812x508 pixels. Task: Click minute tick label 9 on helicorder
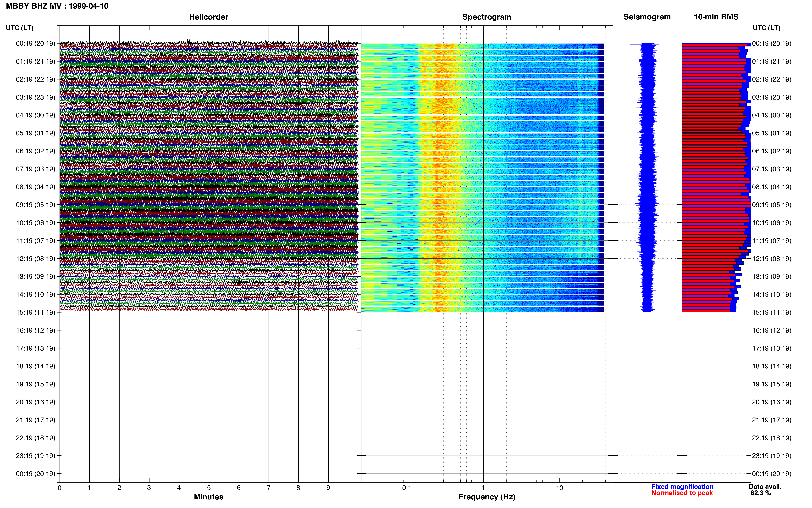(328, 487)
